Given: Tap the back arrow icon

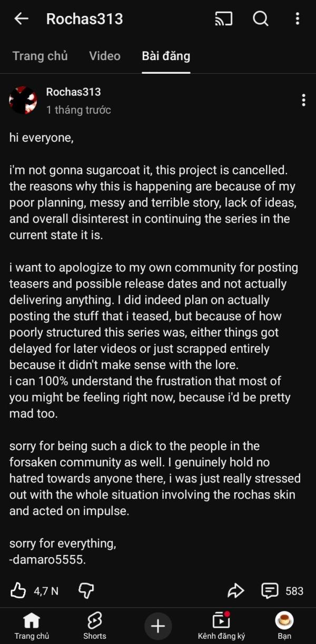Looking at the screenshot, I should (x=21, y=19).
